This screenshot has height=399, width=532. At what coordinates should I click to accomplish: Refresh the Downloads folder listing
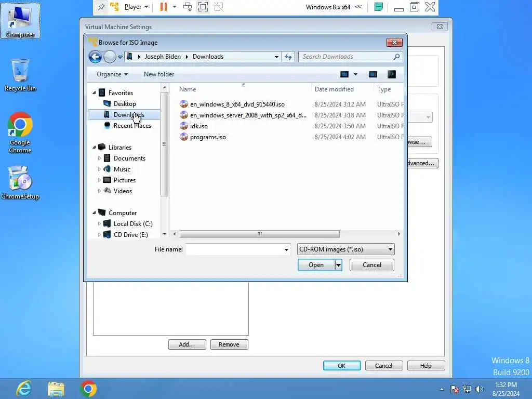288,57
